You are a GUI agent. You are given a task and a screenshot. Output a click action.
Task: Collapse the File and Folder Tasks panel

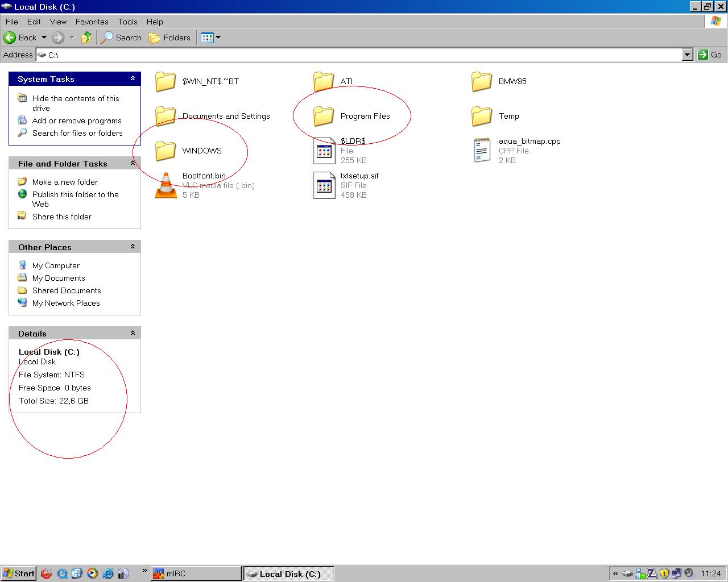(133, 163)
